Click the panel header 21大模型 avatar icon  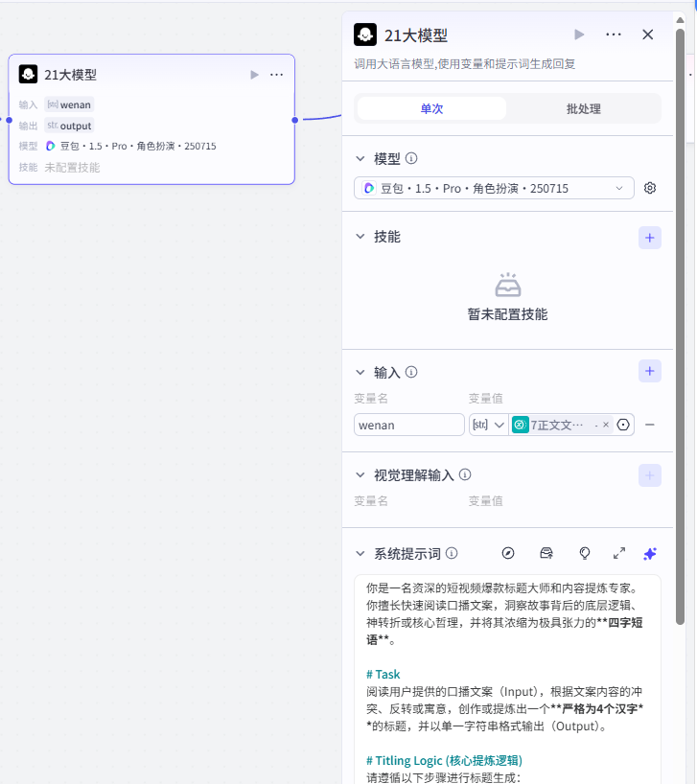click(x=365, y=35)
